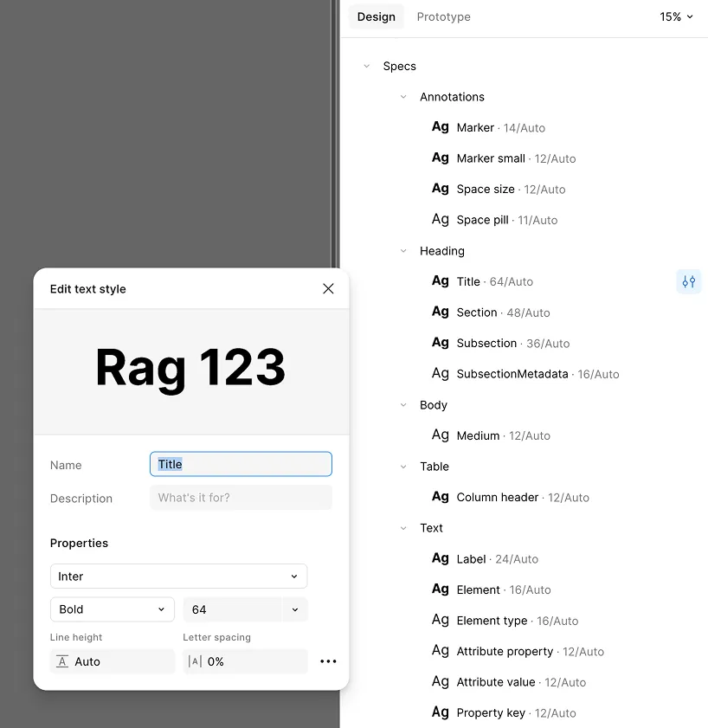Click the Ag preview icon for Marker
708x728 pixels.
coord(441,126)
